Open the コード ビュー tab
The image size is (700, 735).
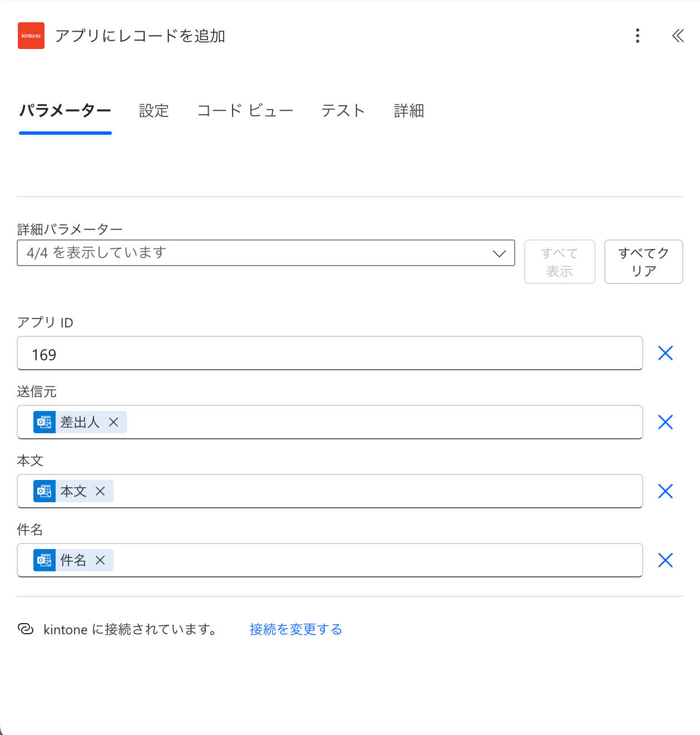[245, 111]
